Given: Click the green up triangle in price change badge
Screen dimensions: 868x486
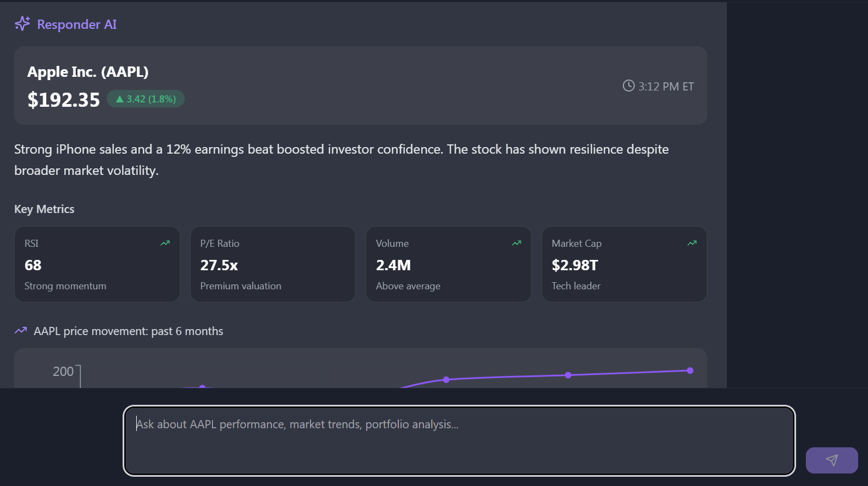Looking at the screenshot, I should point(120,99).
